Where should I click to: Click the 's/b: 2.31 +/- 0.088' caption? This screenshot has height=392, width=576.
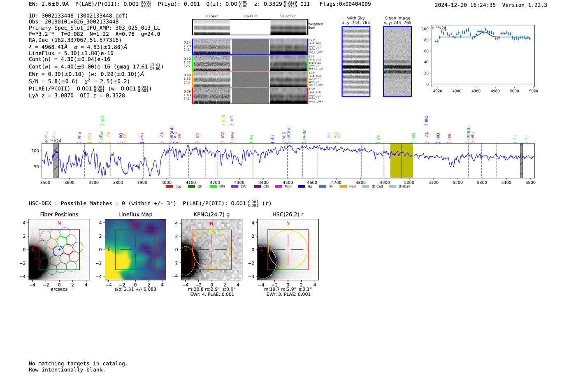[135, 289]
